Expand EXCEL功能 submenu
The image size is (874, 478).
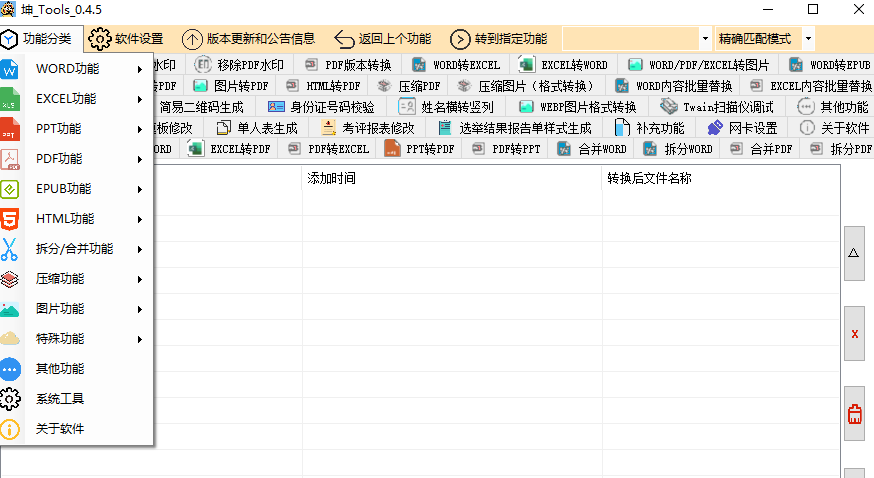[x=77, y=99]
